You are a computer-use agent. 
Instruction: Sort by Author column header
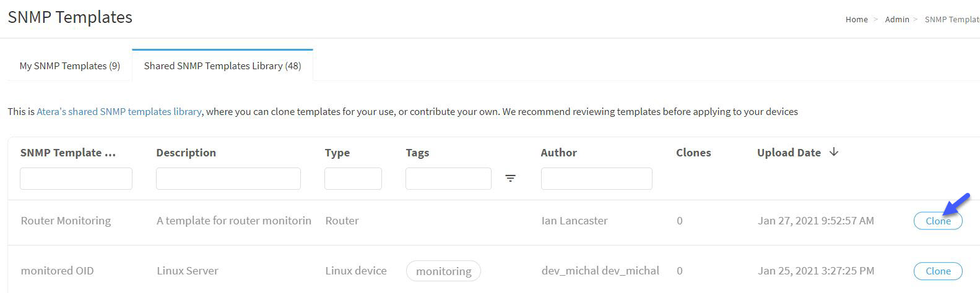coord(559,153)
